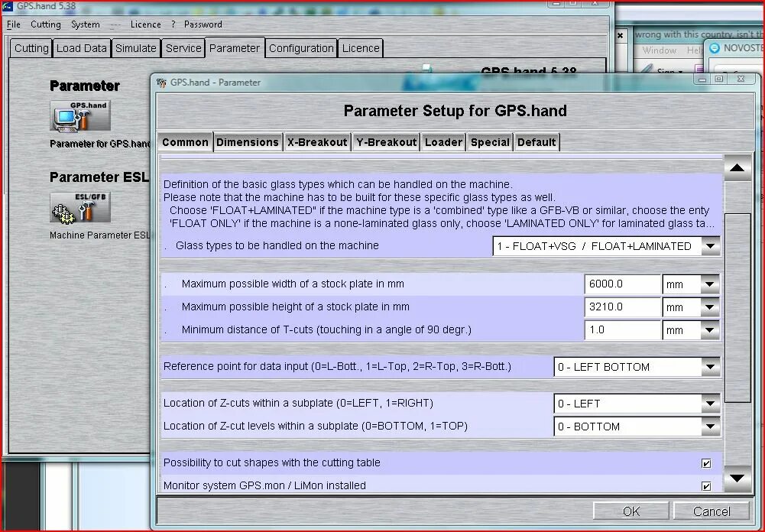This screenshot has height=532, width=765.
Task: Switch to the Dimensions tab
Action: pyautogui.click(x=248, y=141)
